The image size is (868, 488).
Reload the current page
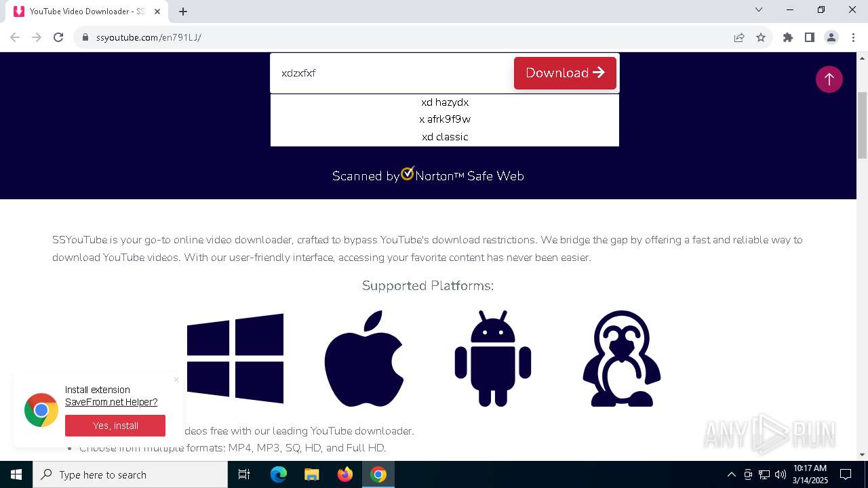58,37
